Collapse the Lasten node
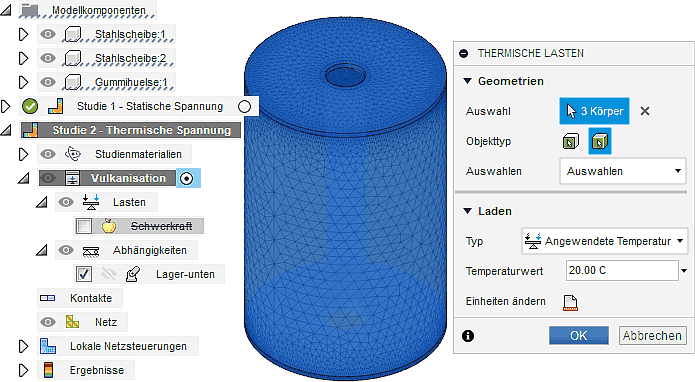Screen dimensions: 695x382 42,203
